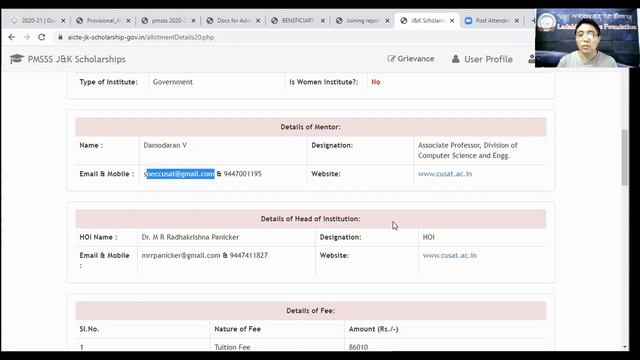Close the J&K Scholarship tab
This screenshot has height=360, width=640.
pyautogui.click(x=452, y=20)
